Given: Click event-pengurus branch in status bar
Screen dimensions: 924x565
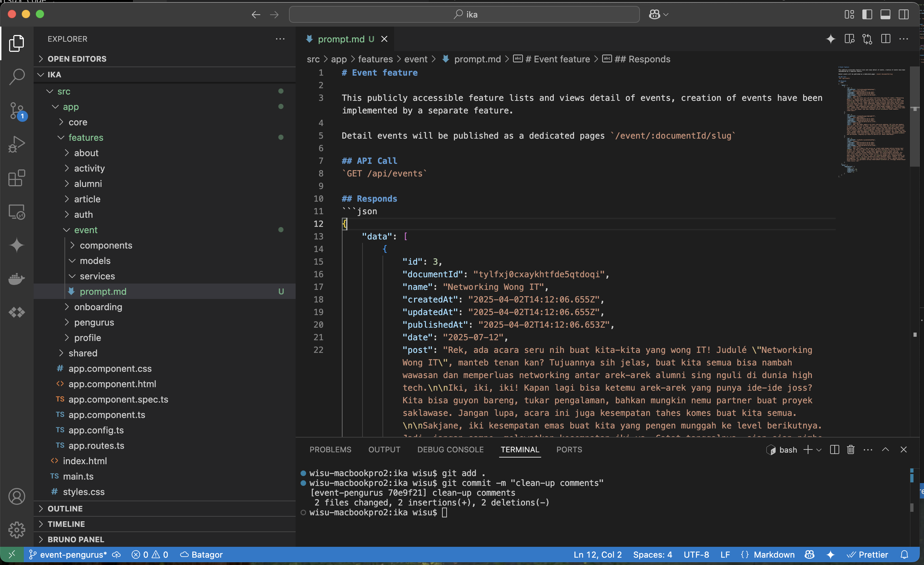Looking at the screenshot, I should click(x=69, y=554).
